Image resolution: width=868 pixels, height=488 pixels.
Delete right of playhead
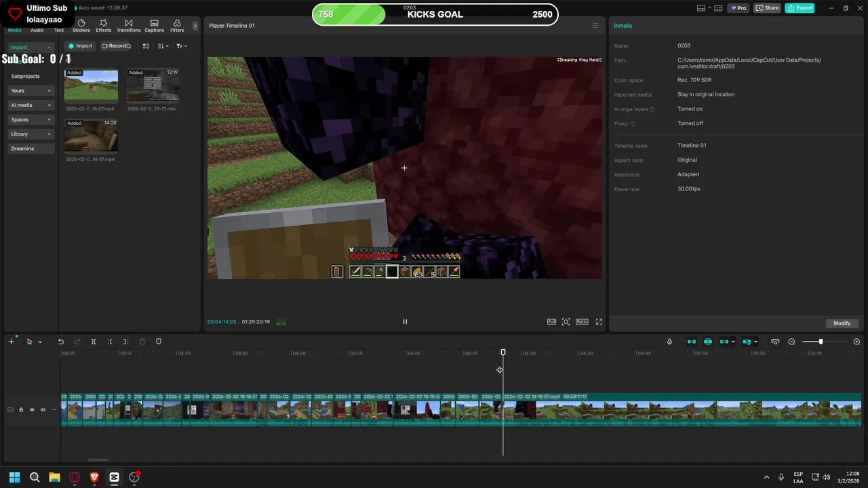(x=126, y=342)
